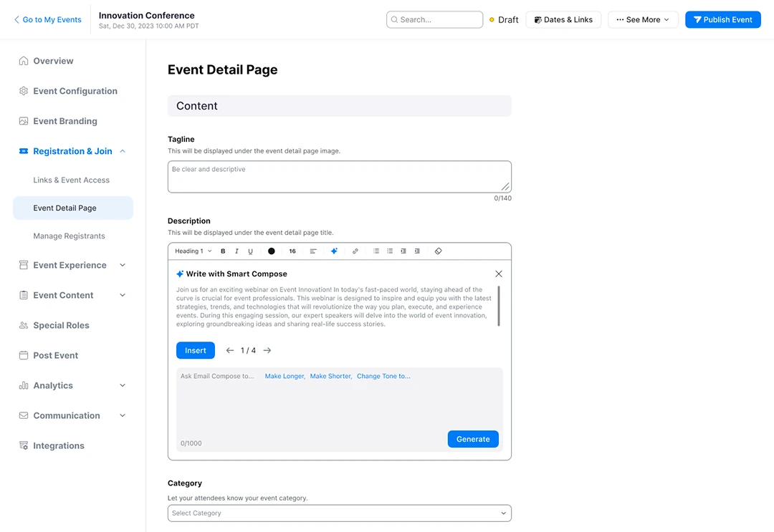Image resolution: width=774 pixels, height=532 pixels.
Task: Toggle underline formatting in the description editor
Action: click(250, 251)
